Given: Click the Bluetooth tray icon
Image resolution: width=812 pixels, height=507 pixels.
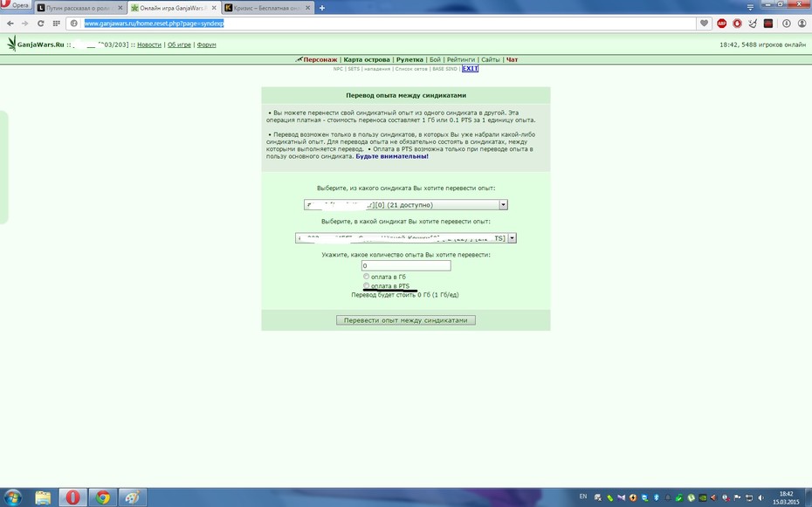Looking at the screenshot, I should point(656,497).
